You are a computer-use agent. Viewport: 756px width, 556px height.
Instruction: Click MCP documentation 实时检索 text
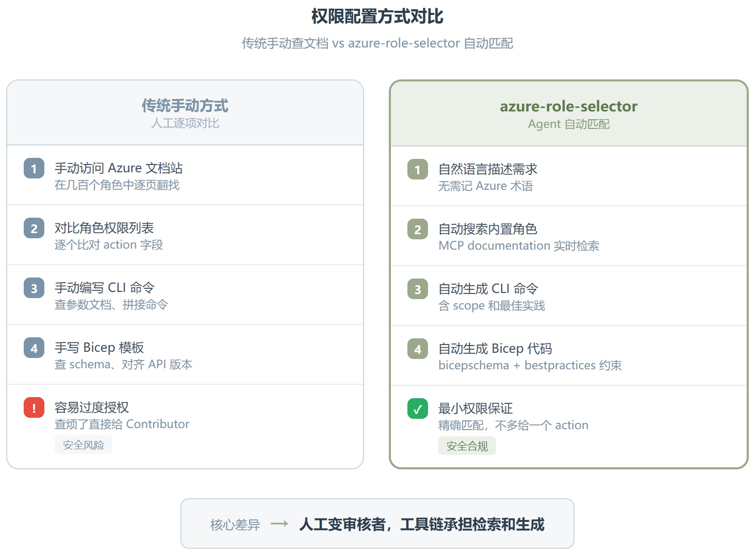coord(519,246)
